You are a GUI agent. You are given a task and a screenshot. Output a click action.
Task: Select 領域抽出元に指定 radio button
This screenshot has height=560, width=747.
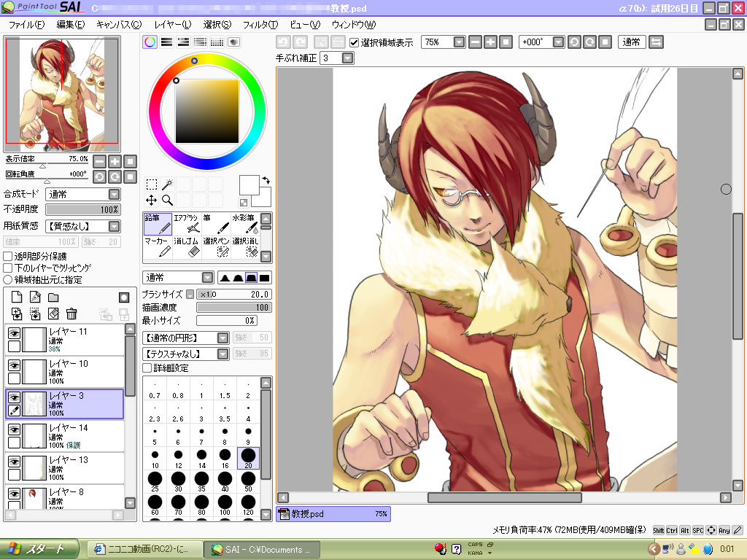(7, 279)
